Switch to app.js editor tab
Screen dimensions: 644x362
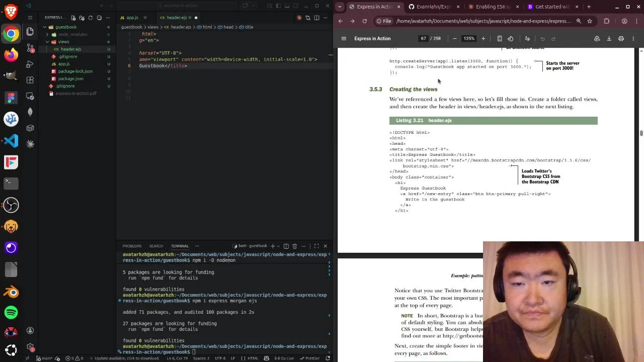coord(133,18)
